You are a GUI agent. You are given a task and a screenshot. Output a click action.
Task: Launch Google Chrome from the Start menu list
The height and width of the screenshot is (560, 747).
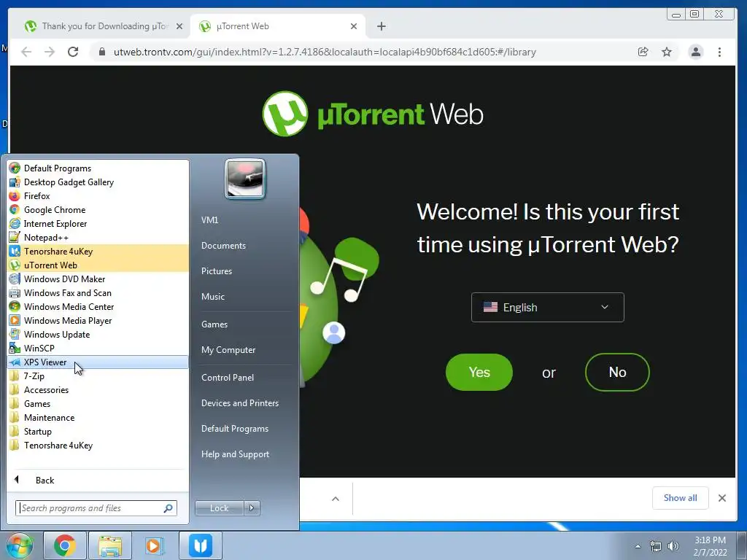[98, 209]
